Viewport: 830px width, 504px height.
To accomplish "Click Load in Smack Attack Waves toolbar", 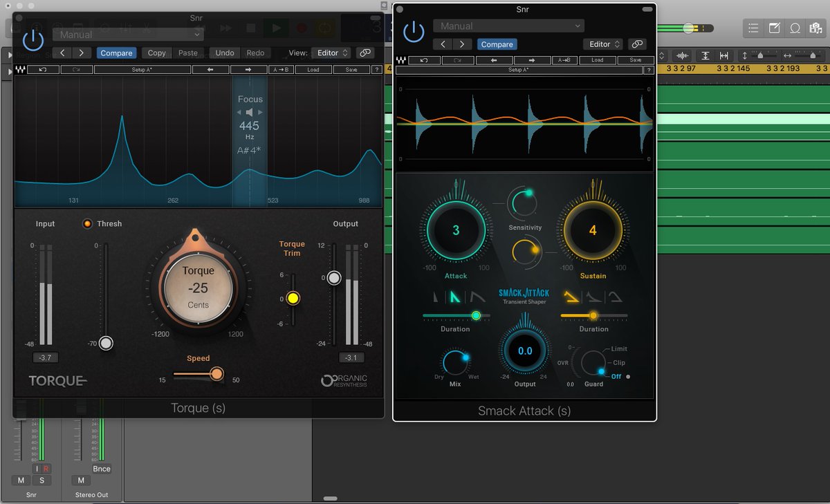I will click(597, 60).
